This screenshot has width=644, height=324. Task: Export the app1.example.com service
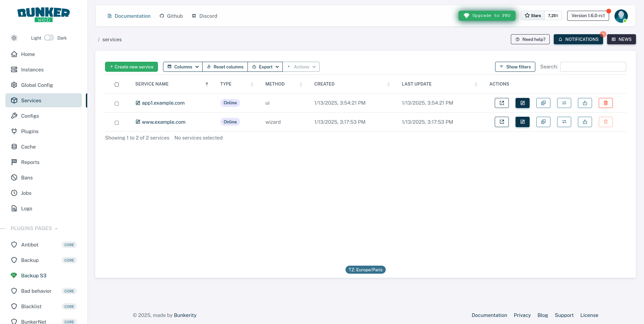585,103
